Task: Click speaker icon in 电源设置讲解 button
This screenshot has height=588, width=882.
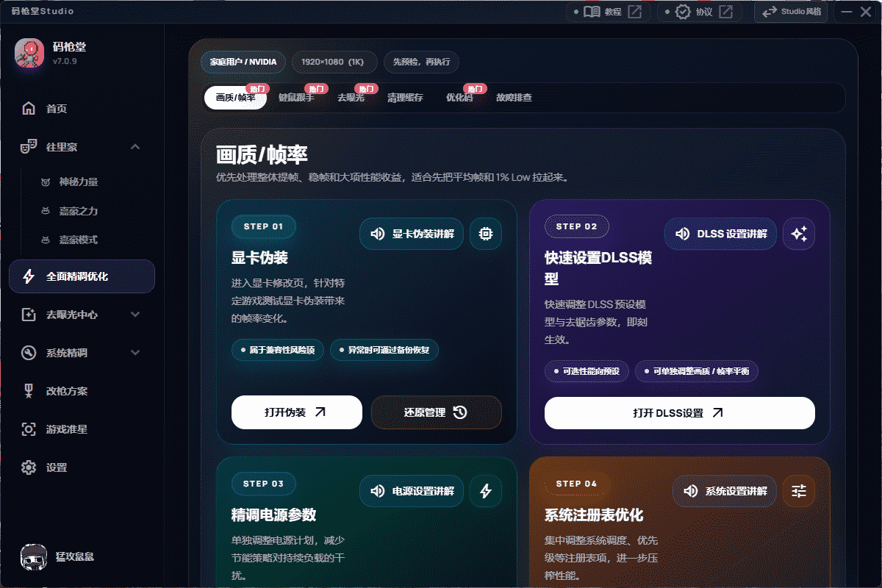Action: (x=378, y=491)
